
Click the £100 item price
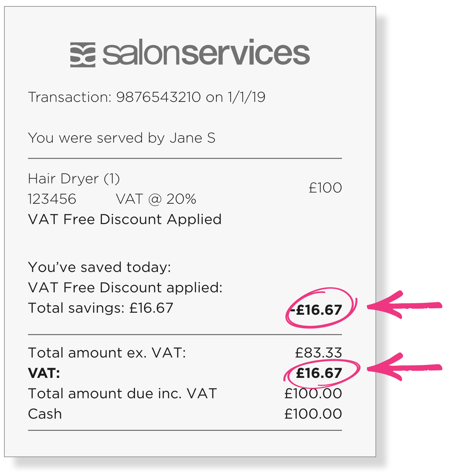click(325, 188)
